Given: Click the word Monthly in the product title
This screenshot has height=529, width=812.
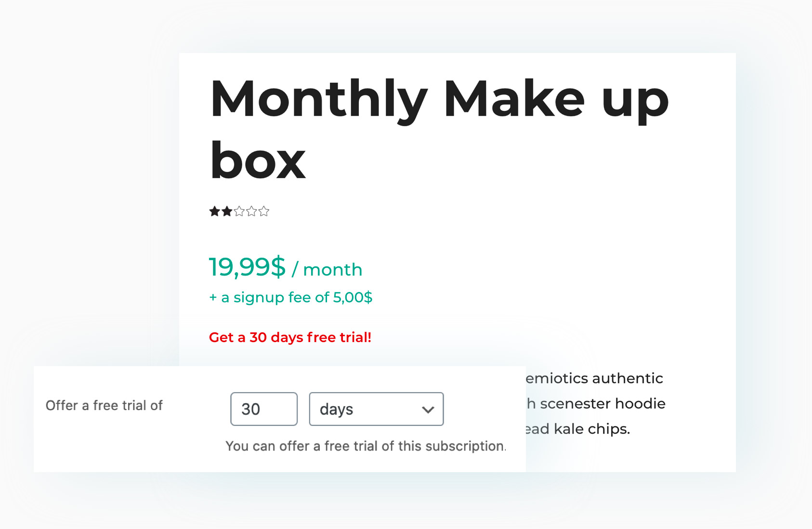Looking at the screenshot, I should pos(319,101).
